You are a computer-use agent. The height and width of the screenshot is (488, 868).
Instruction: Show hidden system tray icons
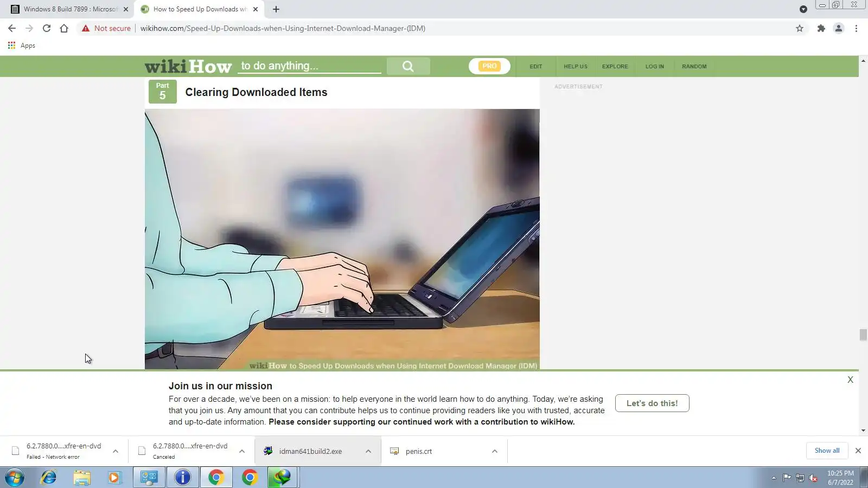(774, 478)
